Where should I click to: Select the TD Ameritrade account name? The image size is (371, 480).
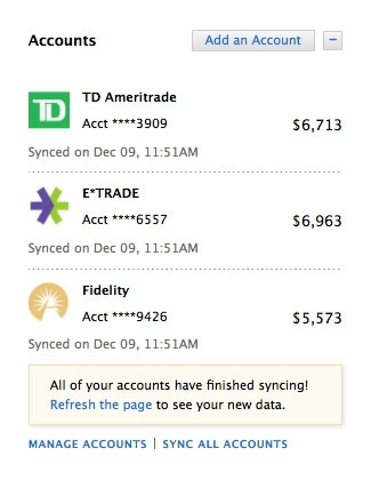click(x=129, y=97)
